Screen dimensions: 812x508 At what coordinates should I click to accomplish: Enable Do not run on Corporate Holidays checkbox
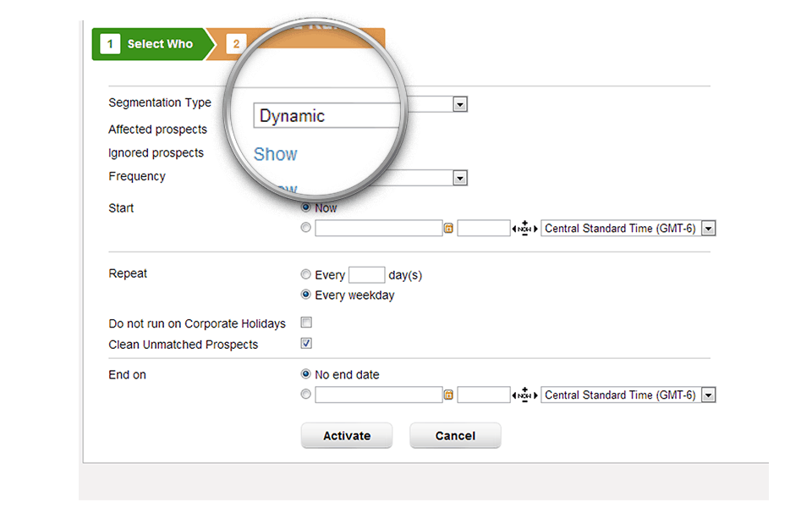pyautogui.click(x=306, y=323)
